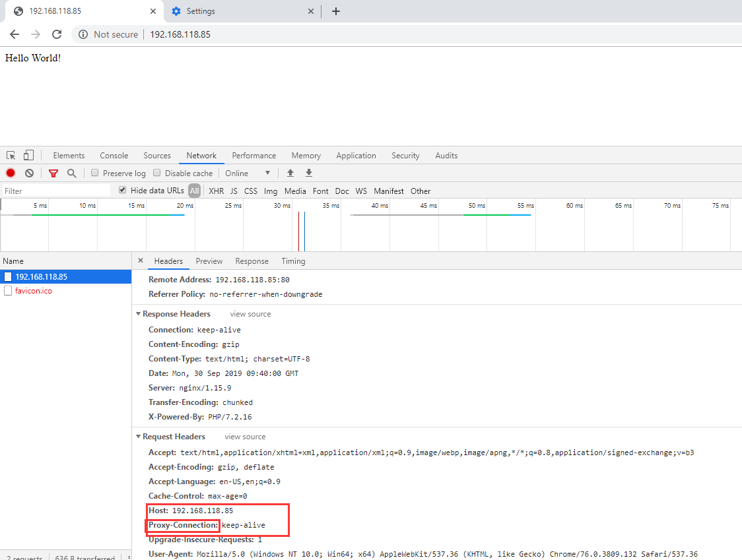Reload the page in the browser

point(57,34)
